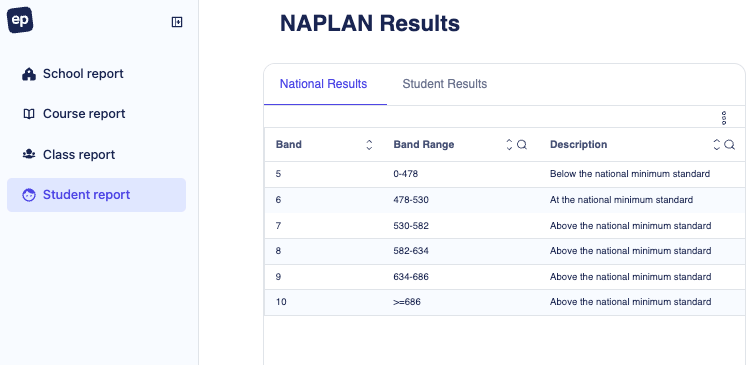Switch to the Student Results tab
Screen dimensions: 756x365
point(445,84)
